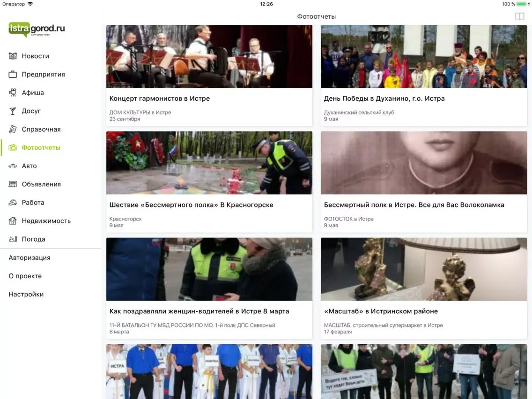Open the karate team photo with ИСТРА sign
This screenshot has height=399, width=532.
click(x=209, y=371)
